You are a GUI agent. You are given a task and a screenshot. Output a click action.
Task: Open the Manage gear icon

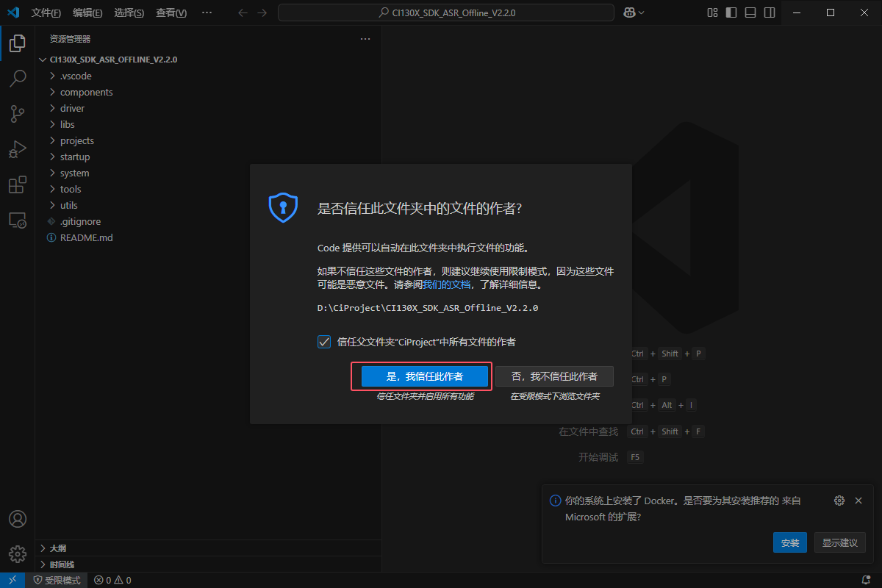click(x=18, y=553)
